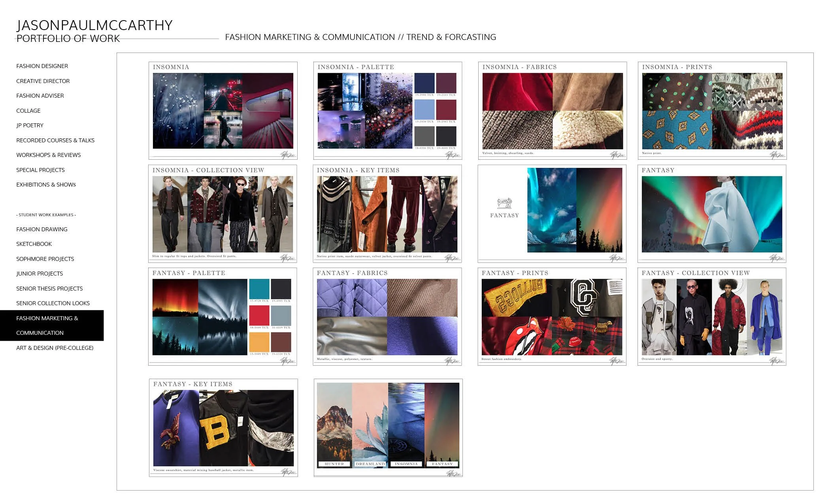830x504 pixels.
Task: Click light blue swatch in Insomnia palette
Action: 424,109
